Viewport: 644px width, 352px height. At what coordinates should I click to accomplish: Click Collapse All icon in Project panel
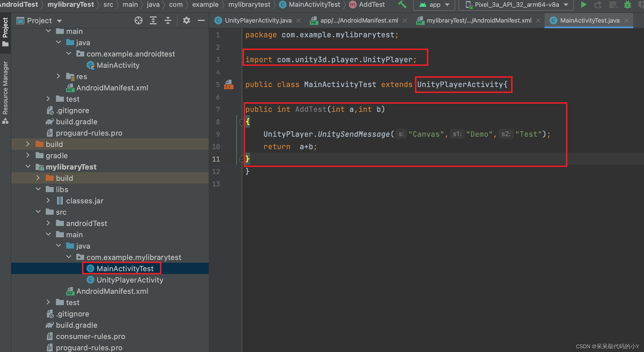168,20
